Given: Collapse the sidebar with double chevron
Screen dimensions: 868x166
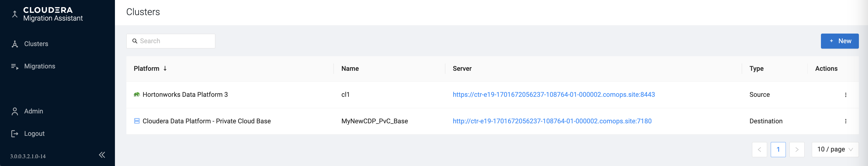Looking at the screenshot, I should (x=102, y=155).
